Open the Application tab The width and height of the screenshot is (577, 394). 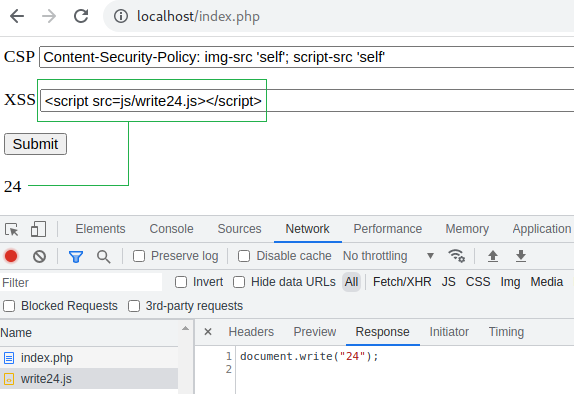tap(542, 229)
